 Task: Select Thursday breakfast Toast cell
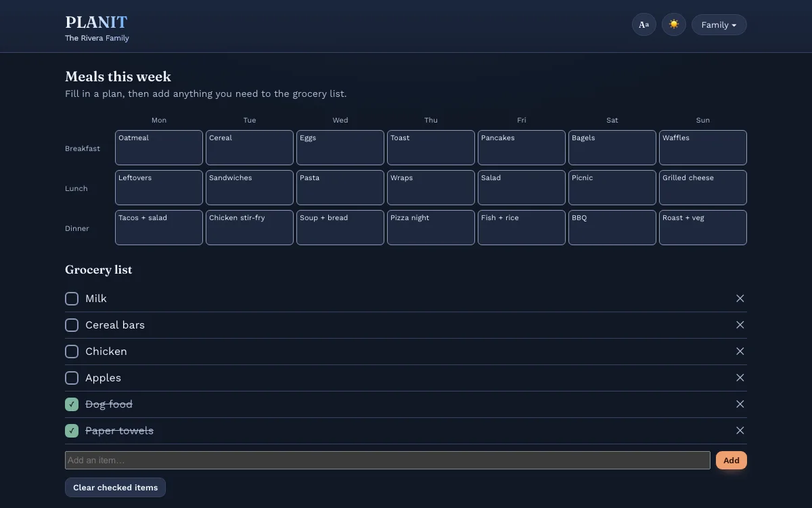coord(431,148)
